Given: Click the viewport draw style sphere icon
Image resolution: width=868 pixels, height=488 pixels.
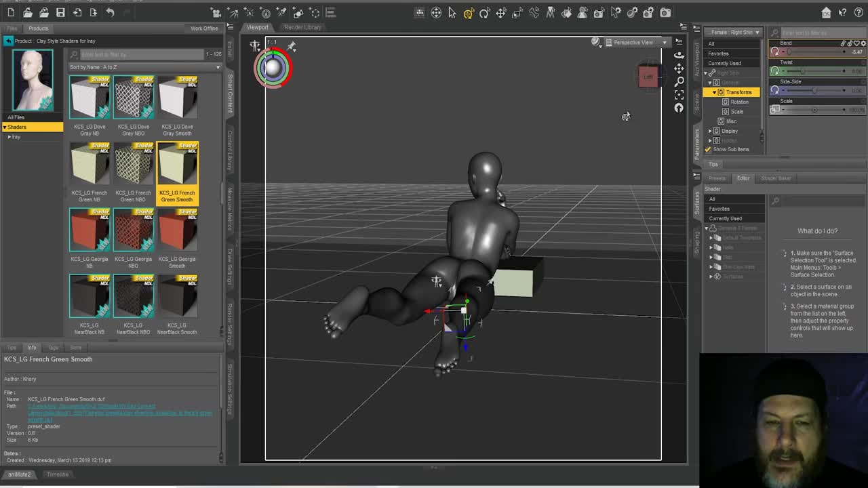Looking at the screenshot, I should click(x=595, y=42).
